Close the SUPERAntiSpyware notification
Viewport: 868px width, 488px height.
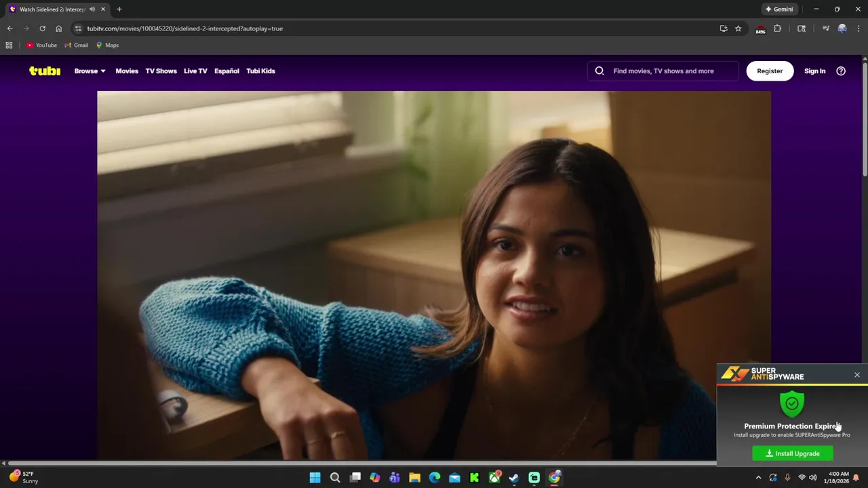(857, 375)
